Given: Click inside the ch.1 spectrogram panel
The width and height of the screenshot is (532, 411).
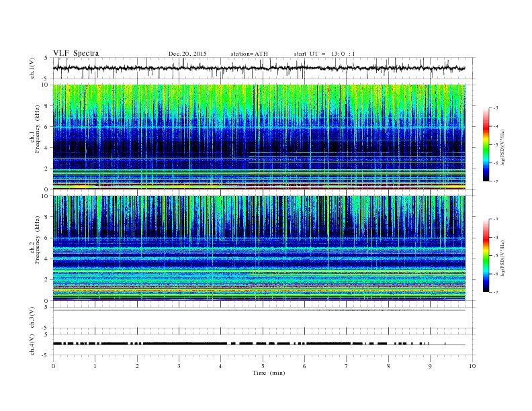Looking at the screenshot, I should pos(259,137).
